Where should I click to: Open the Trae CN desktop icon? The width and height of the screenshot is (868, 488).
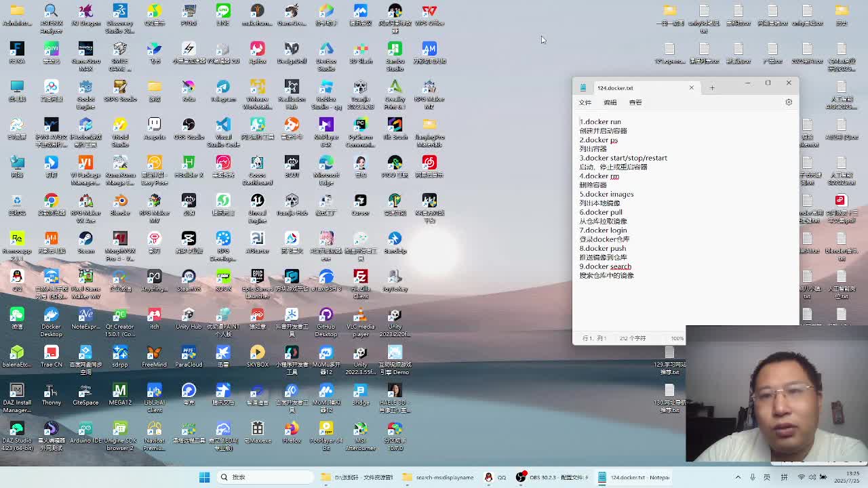click(x=51, y=357)
